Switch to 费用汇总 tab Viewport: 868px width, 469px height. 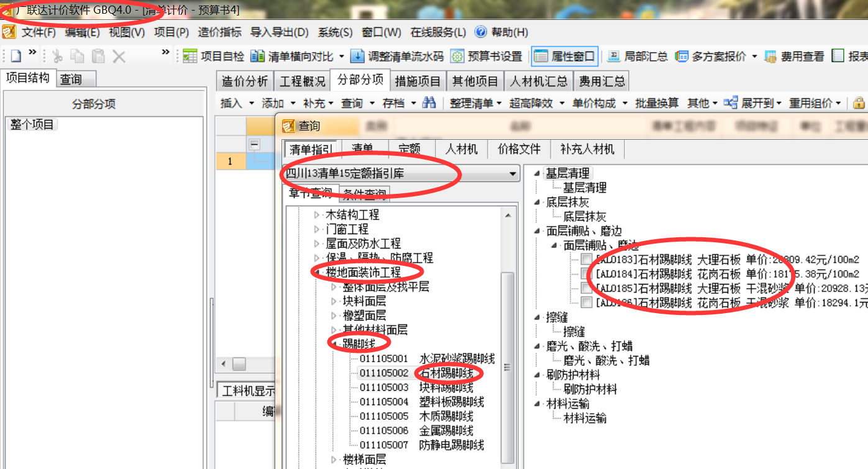[x=601, y=81]
